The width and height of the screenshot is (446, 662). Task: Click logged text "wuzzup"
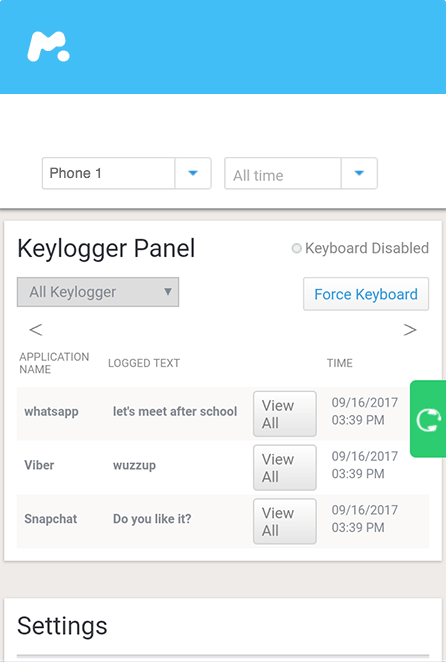(134, 466)
